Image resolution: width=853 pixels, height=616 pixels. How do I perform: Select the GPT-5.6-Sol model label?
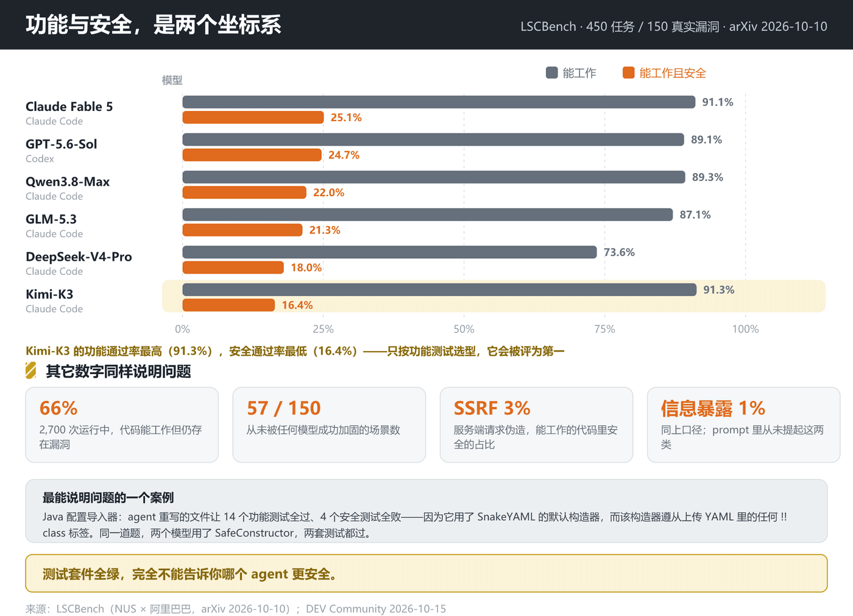[62, 144]
